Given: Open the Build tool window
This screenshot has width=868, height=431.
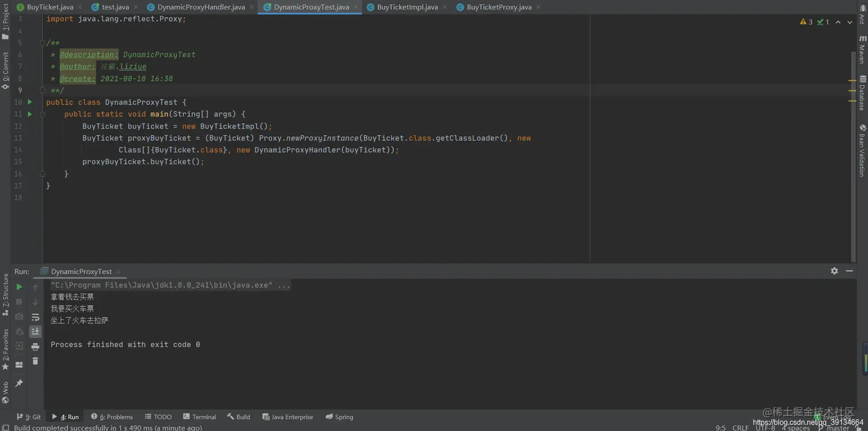Looking at the screenshot, I should (x=239, y=417).
